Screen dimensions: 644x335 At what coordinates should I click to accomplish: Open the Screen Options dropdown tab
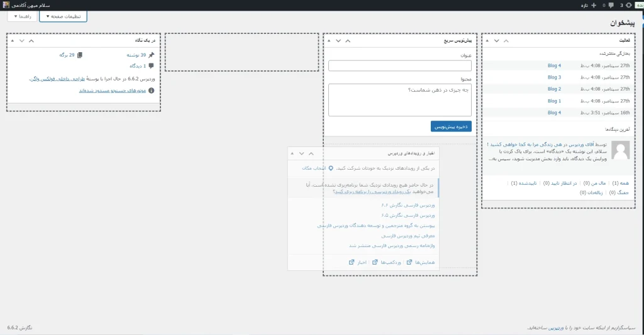[64, 16]
